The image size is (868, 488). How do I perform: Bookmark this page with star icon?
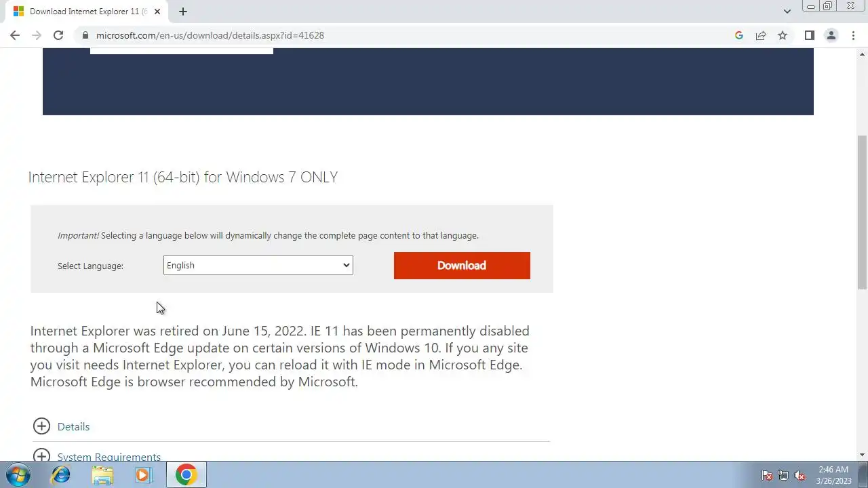(783, 35)
